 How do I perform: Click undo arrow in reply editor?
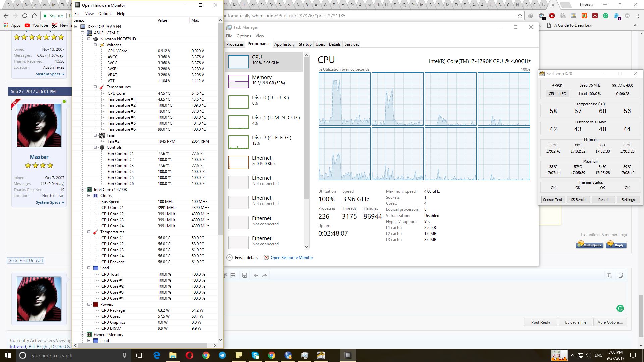point(256,276)
